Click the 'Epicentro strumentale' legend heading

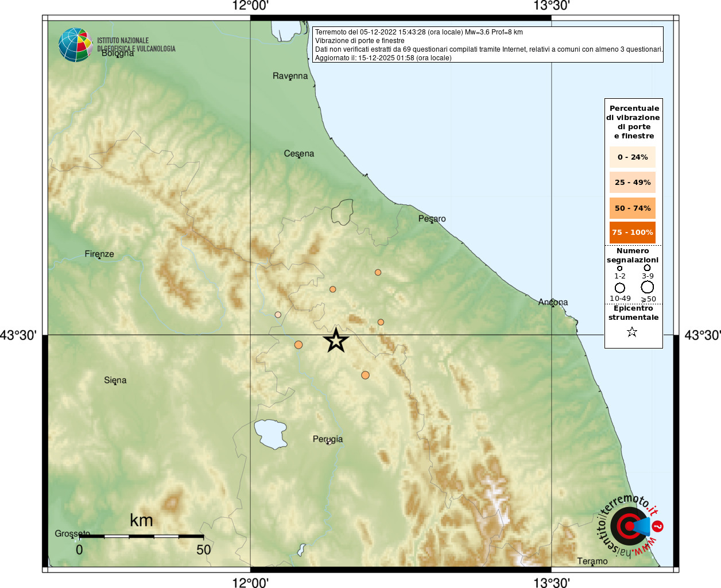pos(633,313)
